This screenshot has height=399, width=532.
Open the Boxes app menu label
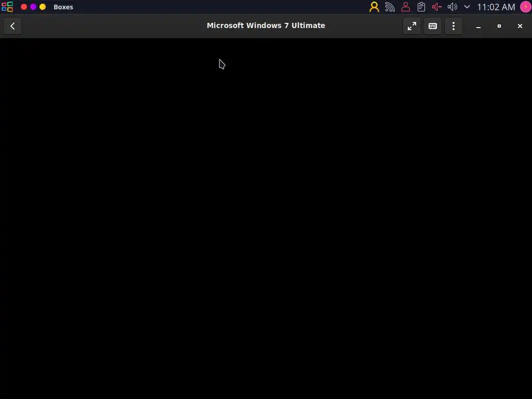coord(63,7)
